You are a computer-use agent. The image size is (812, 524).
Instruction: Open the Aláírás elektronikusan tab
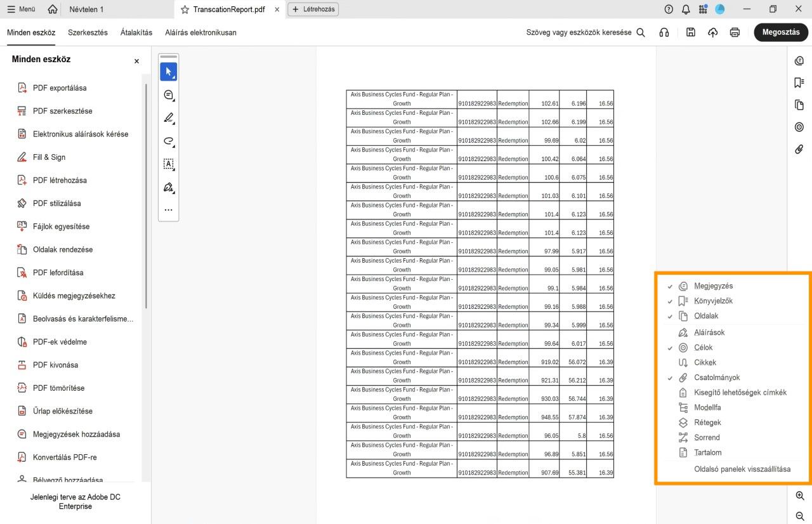(200, 32)
